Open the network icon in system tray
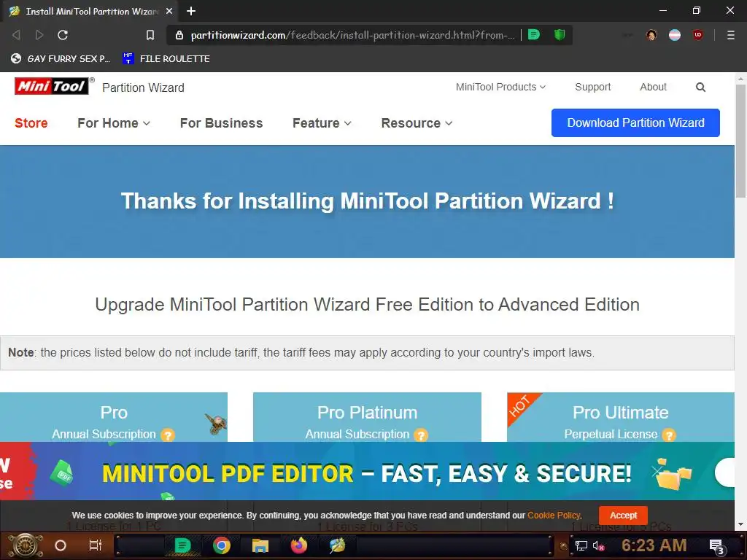The width and height of the screenshot is (747, 560). pos(581,545)
